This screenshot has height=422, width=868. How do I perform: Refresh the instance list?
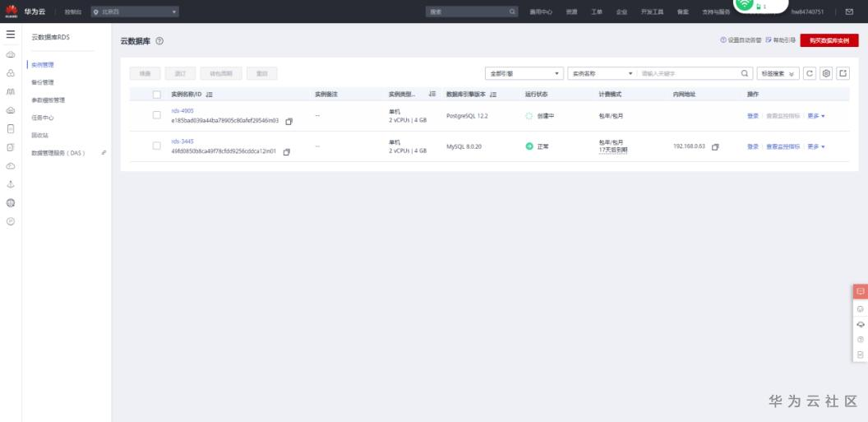(x=810, y=73)
